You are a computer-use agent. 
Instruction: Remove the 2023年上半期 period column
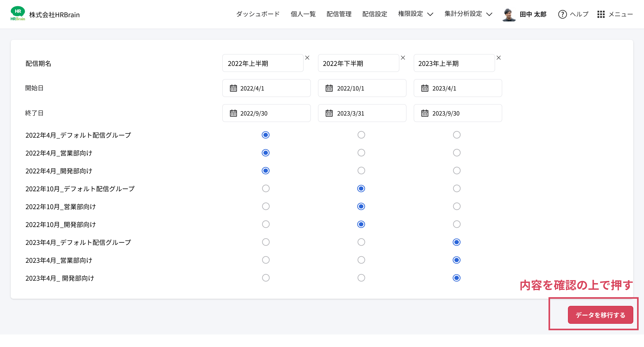point(499,58)
